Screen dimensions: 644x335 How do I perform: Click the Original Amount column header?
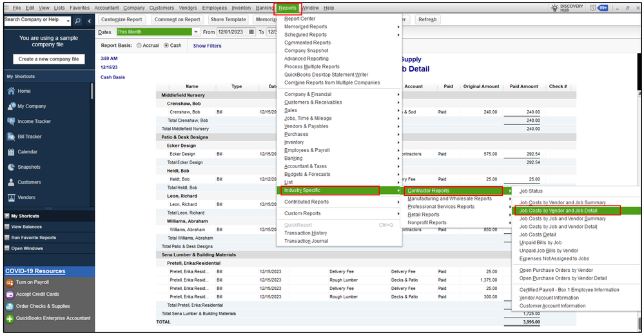coord(481,86)
